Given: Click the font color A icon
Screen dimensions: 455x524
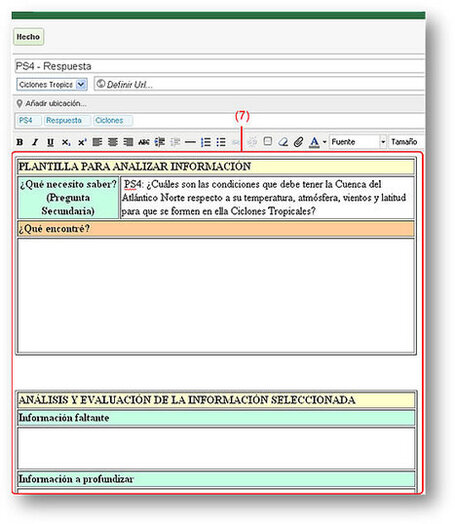Looking at the screenshot, I should tap(314, 142).
